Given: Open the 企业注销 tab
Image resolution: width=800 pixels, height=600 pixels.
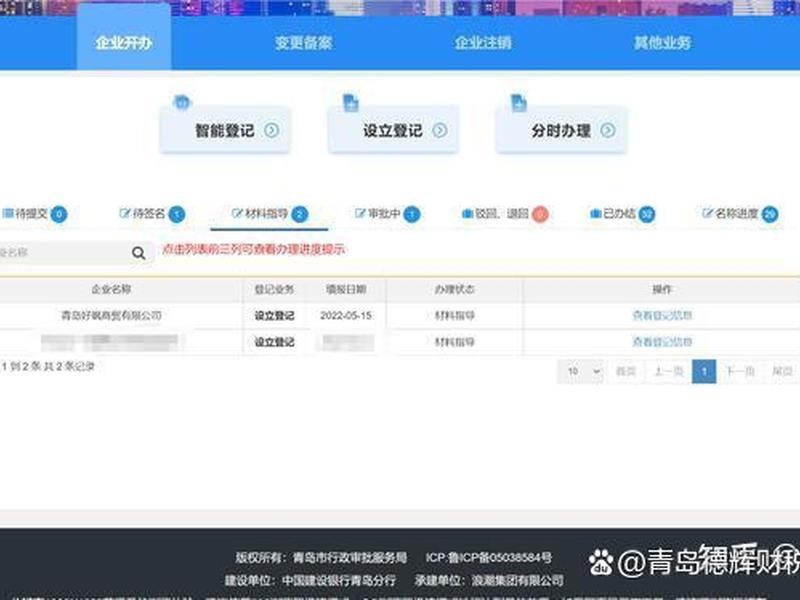Looking at the screenshot, I should point(483,43).
